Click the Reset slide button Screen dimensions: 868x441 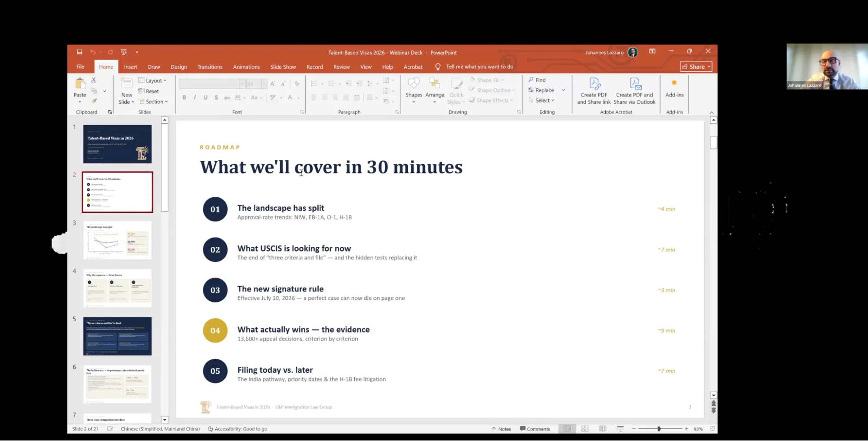[149, 91]
